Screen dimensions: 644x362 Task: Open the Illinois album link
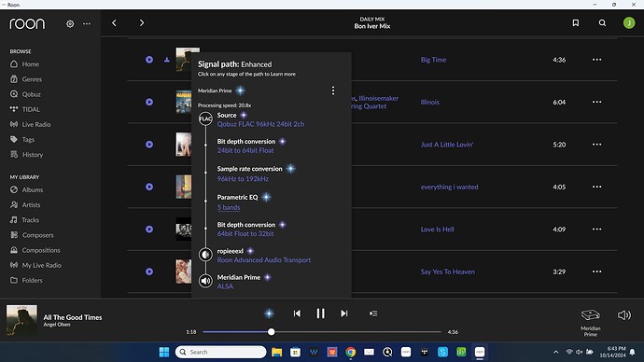coord(429,103)
